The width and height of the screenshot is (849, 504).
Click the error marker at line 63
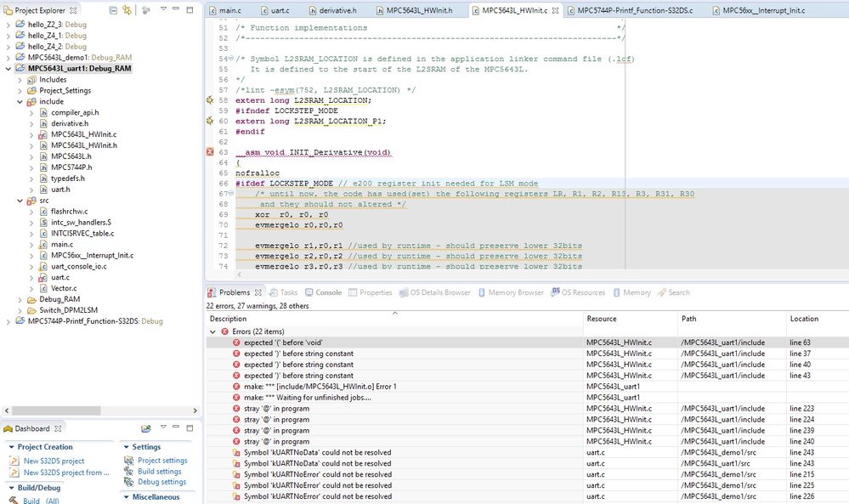pos(210,152)
